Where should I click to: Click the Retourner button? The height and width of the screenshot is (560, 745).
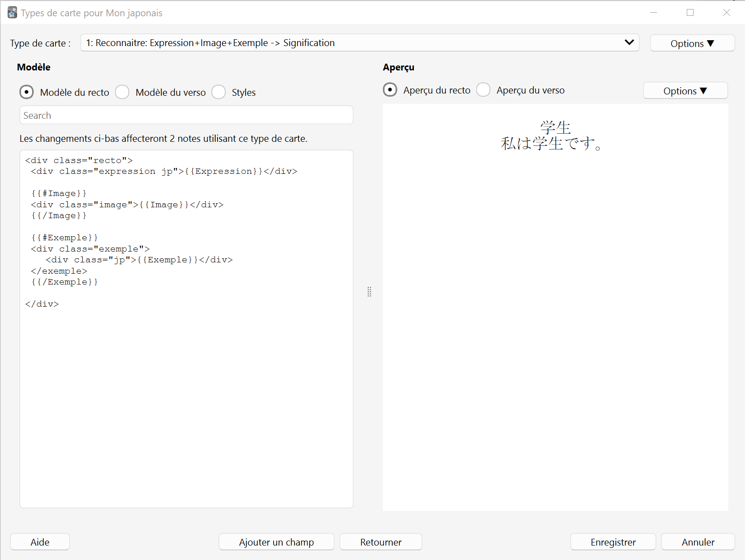[x=381, y=542]
